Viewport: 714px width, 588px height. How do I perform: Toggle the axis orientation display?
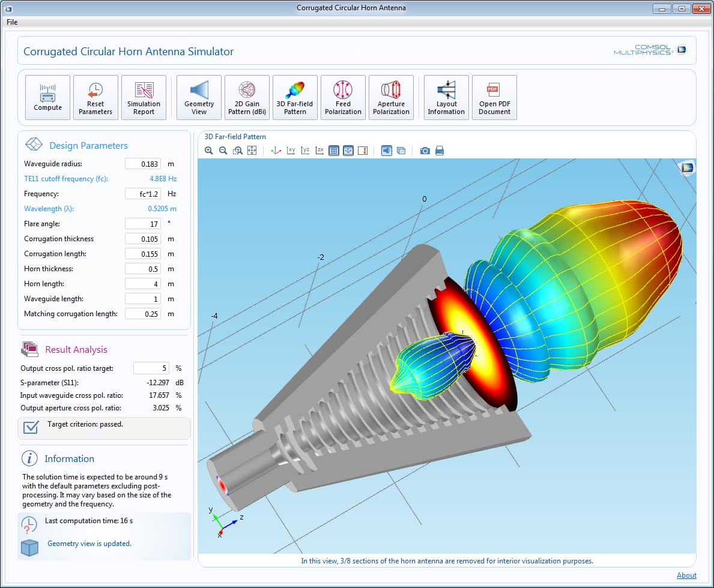coord(348,151)
